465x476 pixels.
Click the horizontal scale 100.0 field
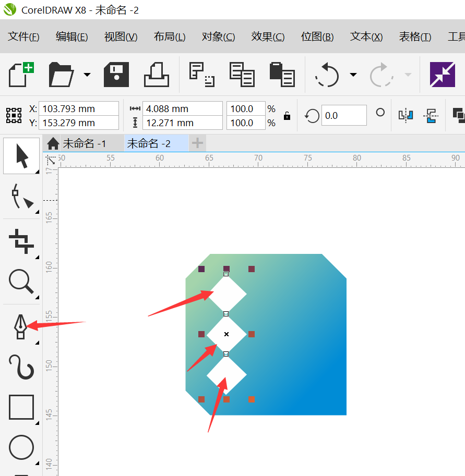pos(246,108)
